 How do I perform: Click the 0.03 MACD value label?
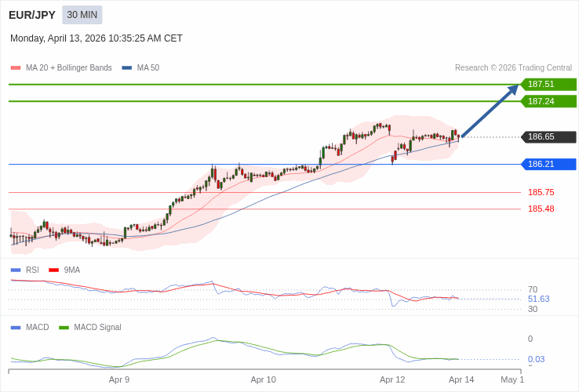pos(536,359)
